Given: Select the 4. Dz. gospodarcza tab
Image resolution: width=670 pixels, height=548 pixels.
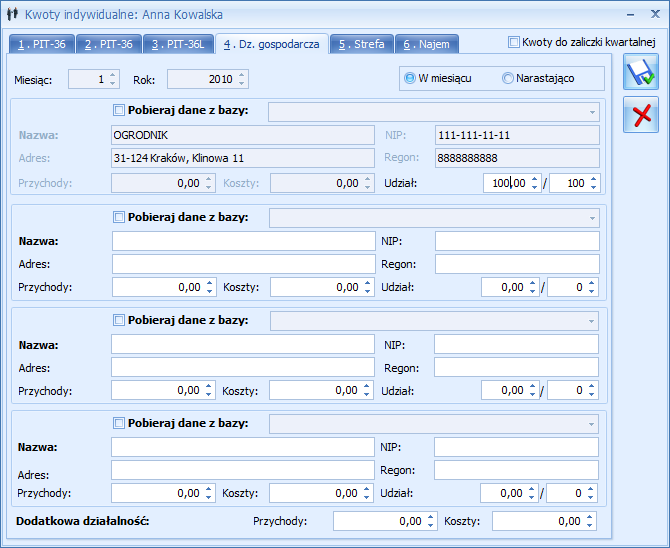Looking at the screenshot, I should coord(272,44).
